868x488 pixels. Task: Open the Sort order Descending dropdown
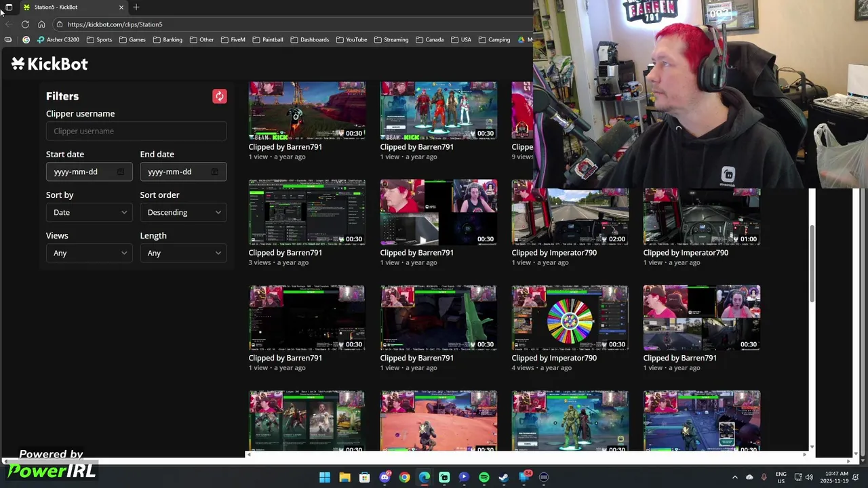183,213
